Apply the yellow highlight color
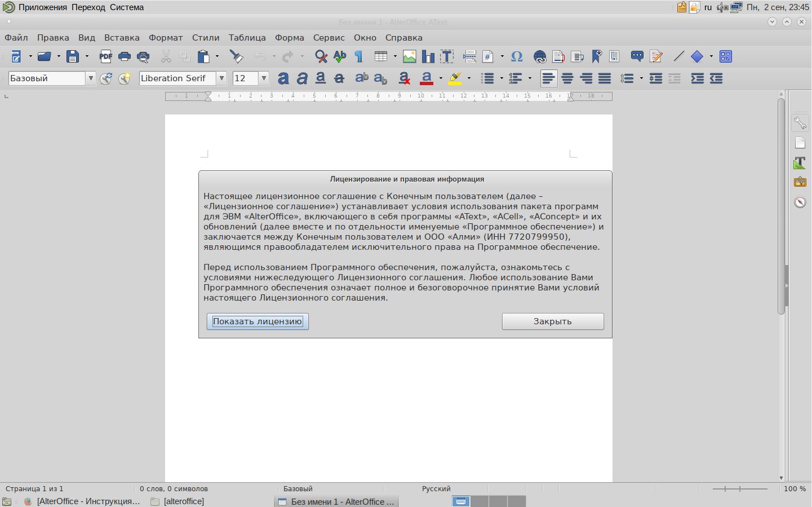Viewport: 812px width, 507px height. (x=455, y=78)
